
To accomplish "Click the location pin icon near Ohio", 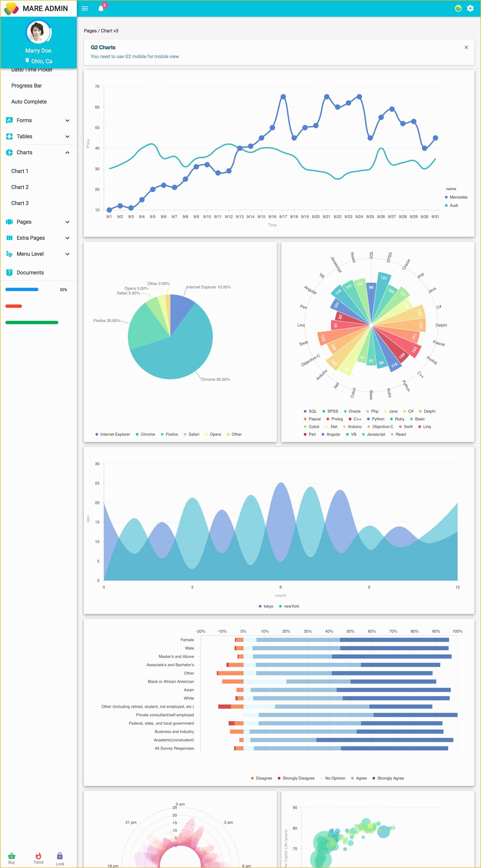I will [27, 60].
